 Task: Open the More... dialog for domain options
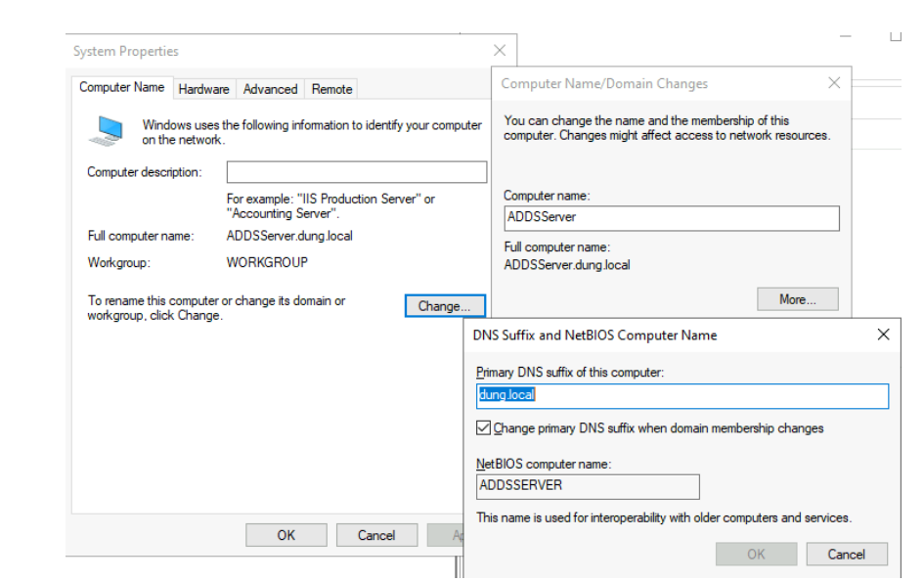coord(797,298)
